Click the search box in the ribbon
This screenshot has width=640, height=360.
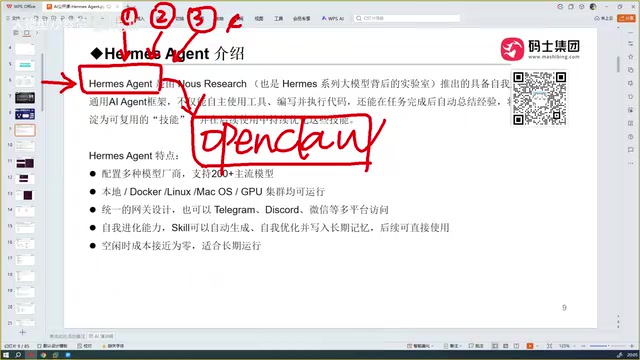(x=407, y=18)
